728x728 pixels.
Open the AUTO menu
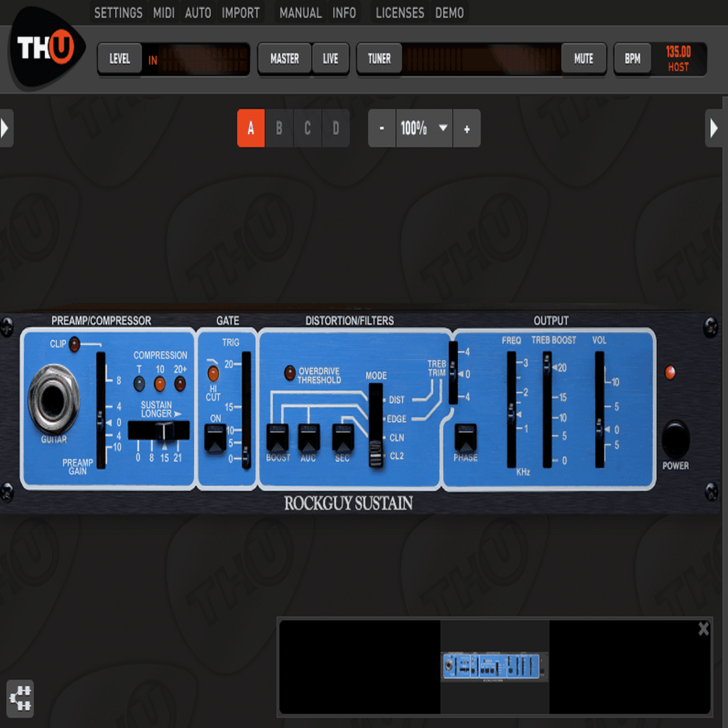198,13
